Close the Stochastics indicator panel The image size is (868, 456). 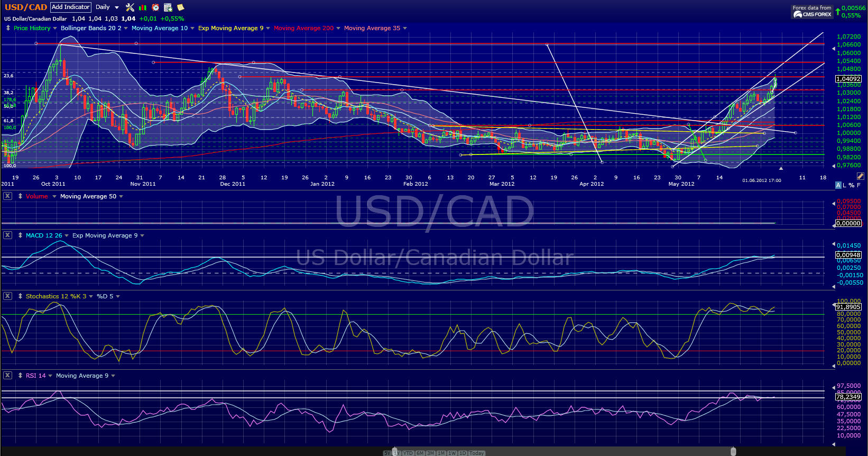click(x=7, y=296)
